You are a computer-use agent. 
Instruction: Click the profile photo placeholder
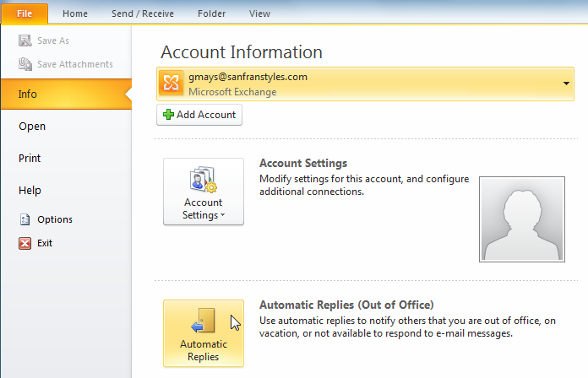[522, 219]
